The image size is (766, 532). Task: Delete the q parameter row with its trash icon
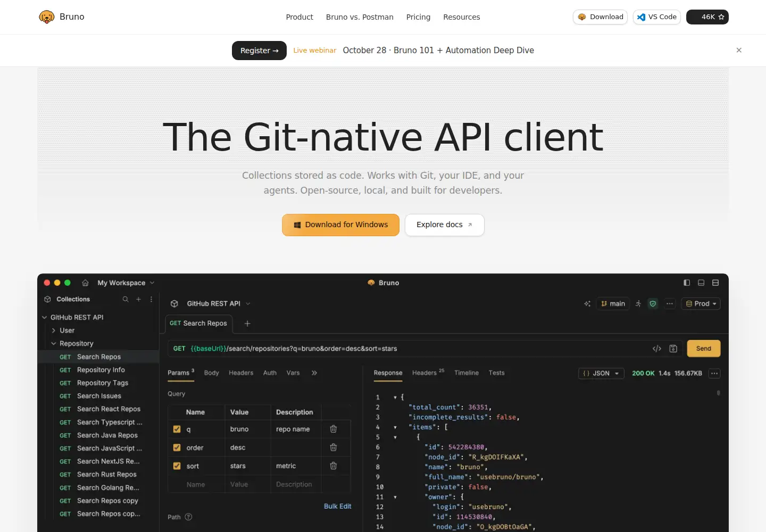coord(334,429)
